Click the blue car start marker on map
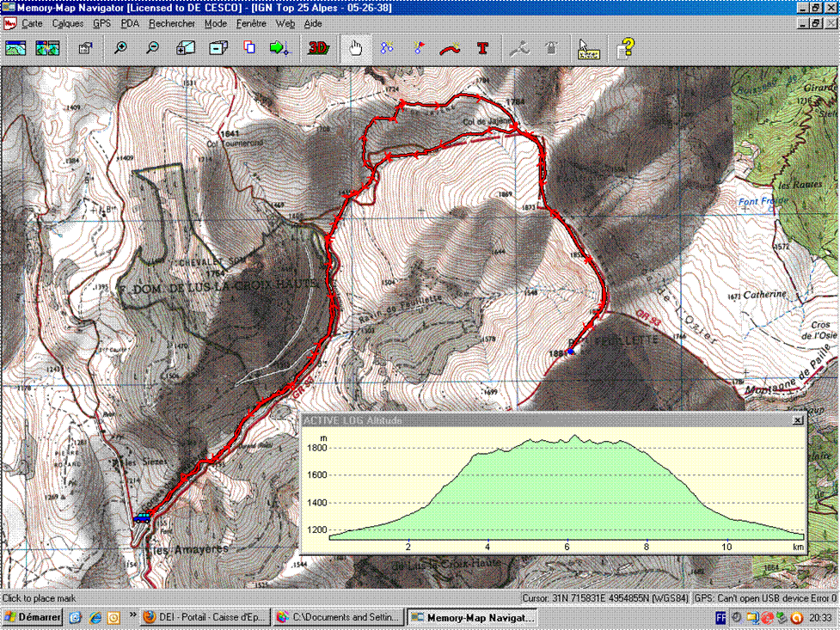This screenshot has width=840, height=630. (142, 517)
